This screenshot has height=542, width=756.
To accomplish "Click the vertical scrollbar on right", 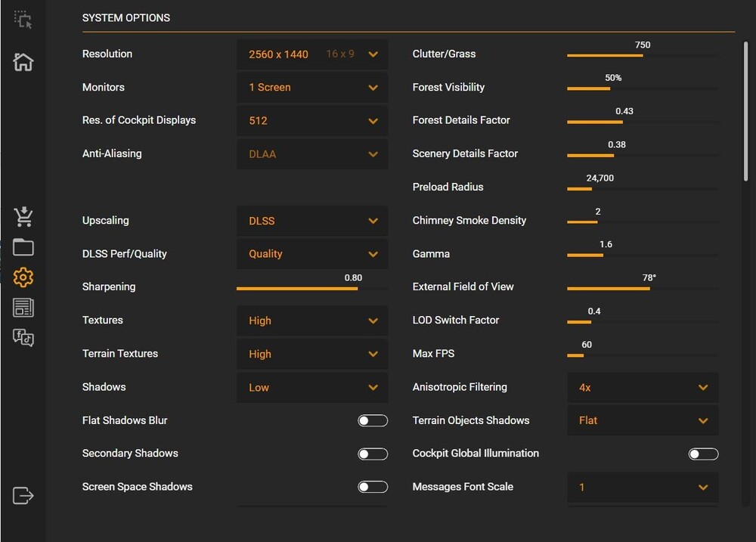I will tap(746, 113).
